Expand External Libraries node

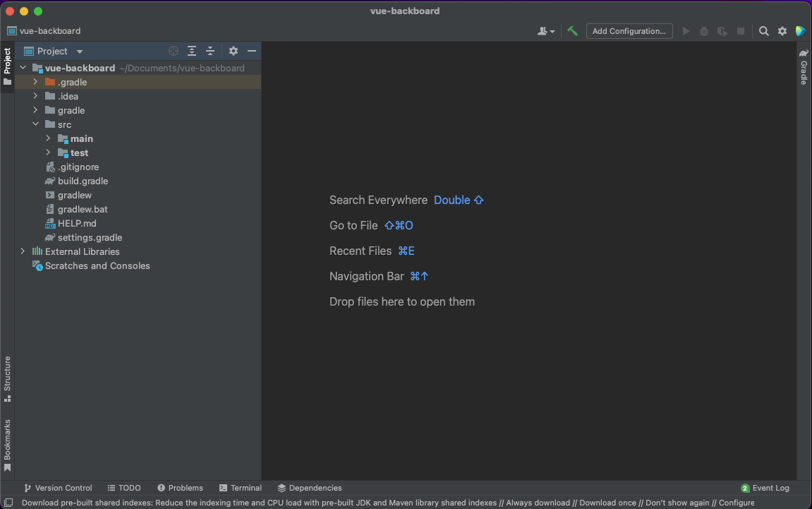coord(23,251)
